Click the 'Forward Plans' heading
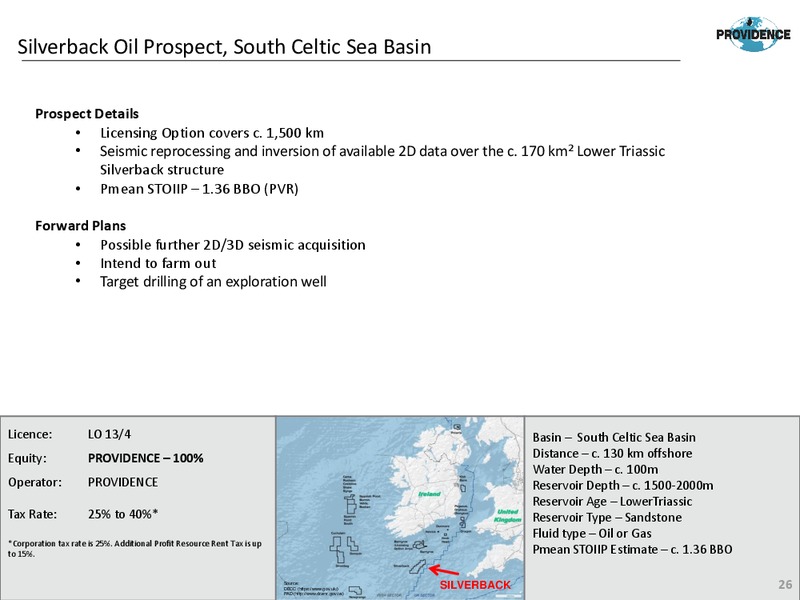This screenshot has width=800, height=600. click(x=81, y=226)
